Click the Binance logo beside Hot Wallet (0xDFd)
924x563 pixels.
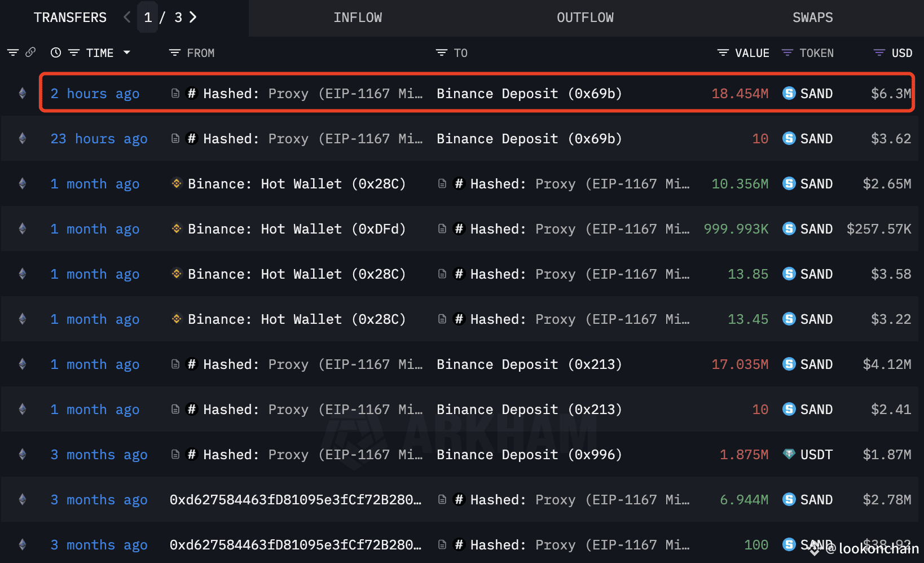(x=177, y=228)
